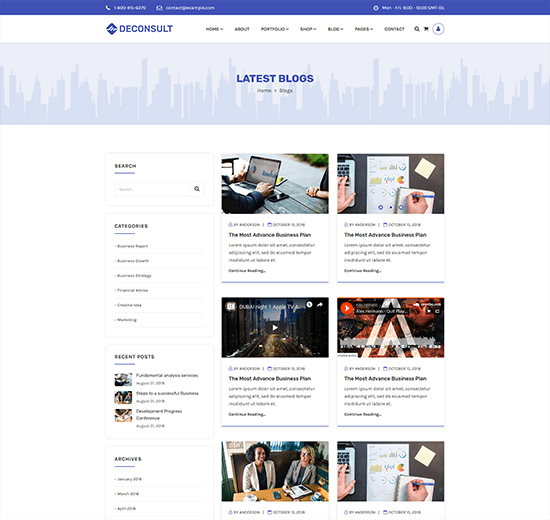550x520 pixels.
Task: Open the Fundamental analysis services post thumbnail
Action: 123,379
